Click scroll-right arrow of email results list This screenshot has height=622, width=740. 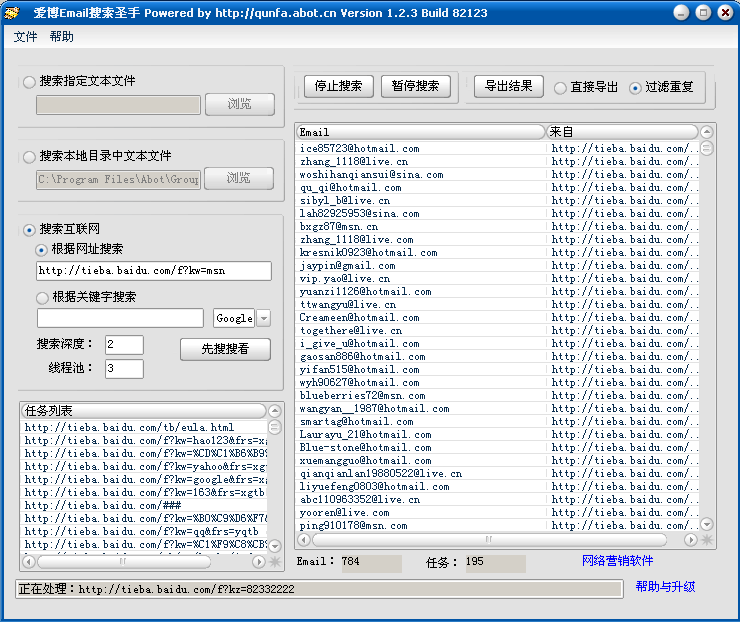[691, 539]
